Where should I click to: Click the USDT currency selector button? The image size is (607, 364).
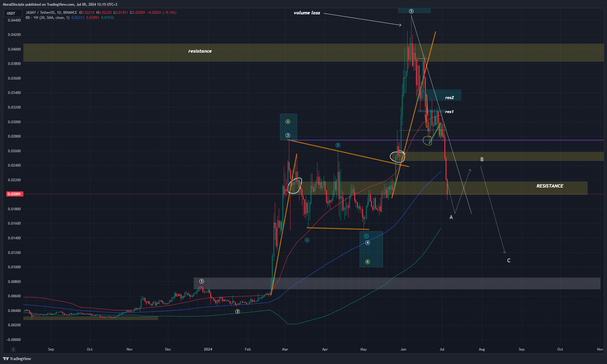tap(13, 13)
